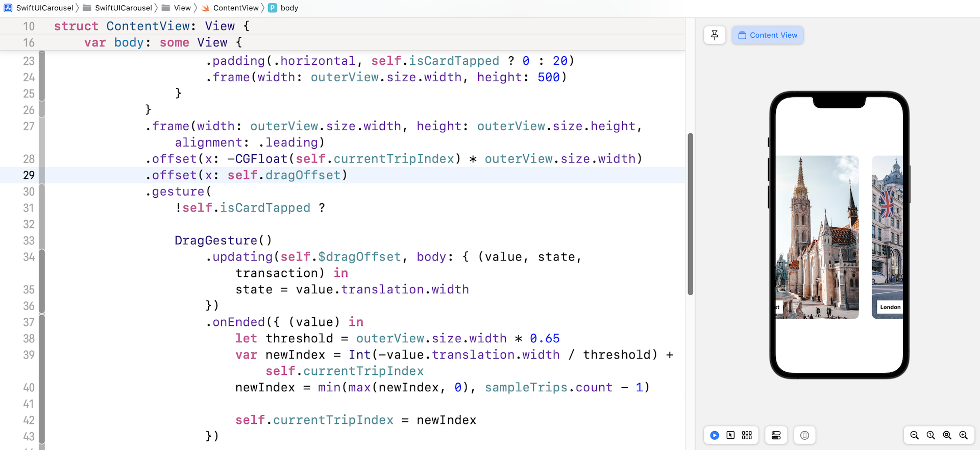Zoom out the preview canvas
The image size is (980, 450).
pyautogui.click(x=915, y=435)
